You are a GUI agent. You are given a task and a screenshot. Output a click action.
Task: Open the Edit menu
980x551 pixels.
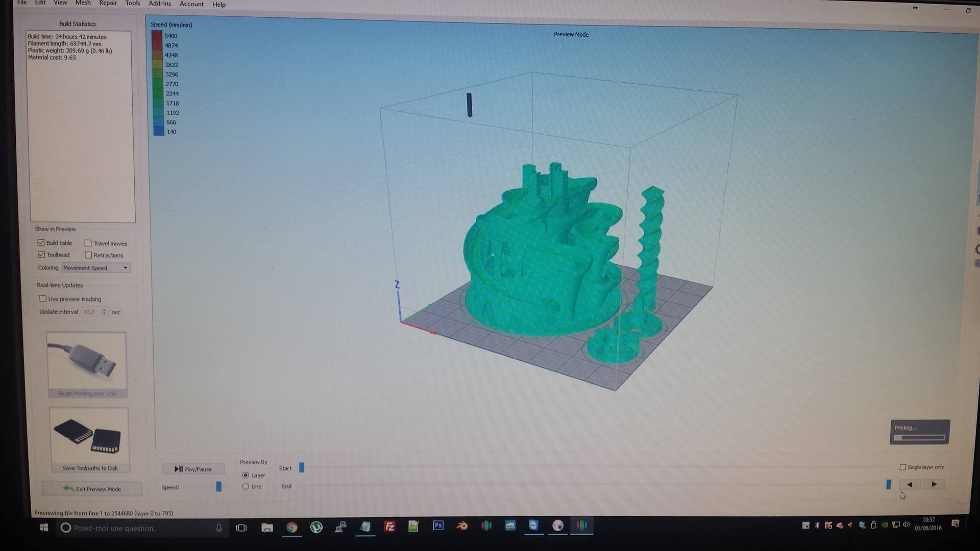tap(40, 3)
